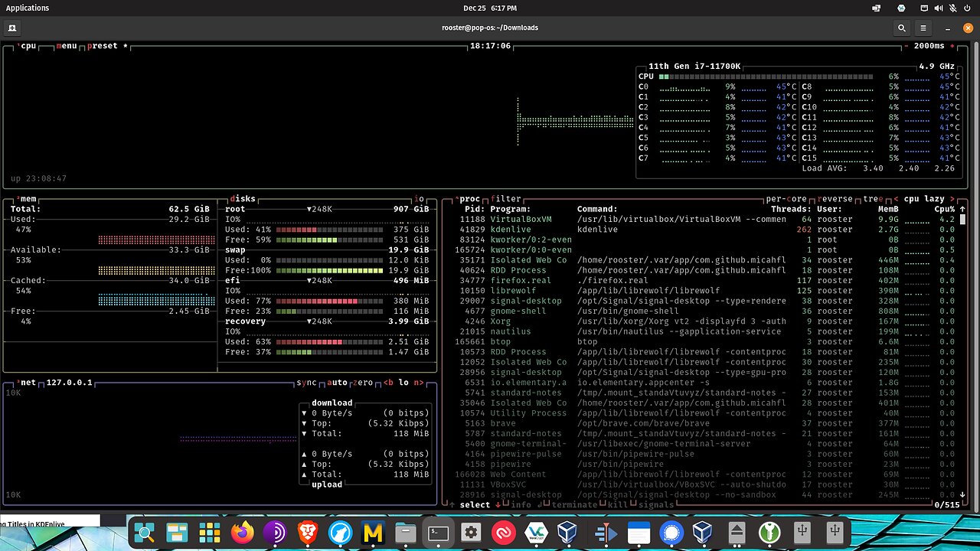Open the Settings gear in dock
Viewport: 980px width, 551px height.
click(471, 533)
